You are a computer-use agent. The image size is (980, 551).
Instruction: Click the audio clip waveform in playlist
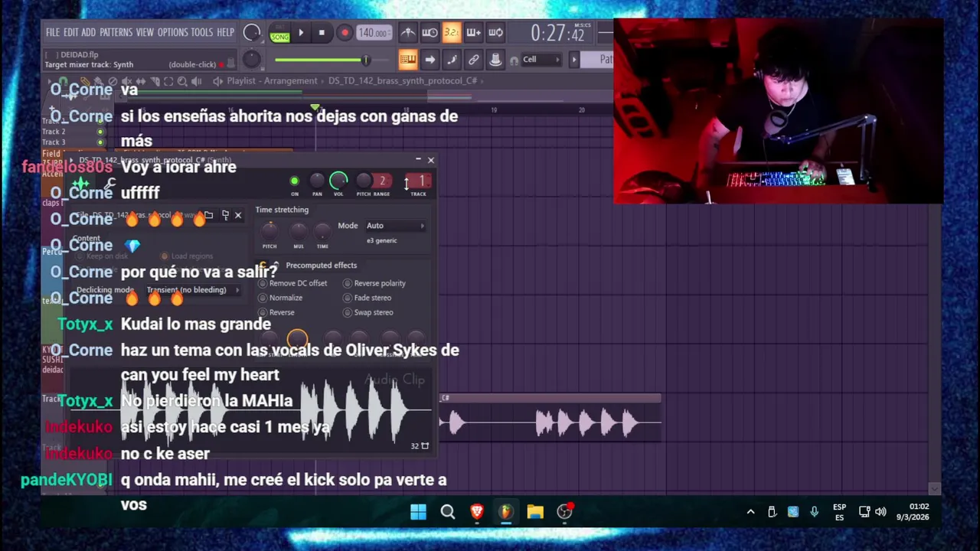[550, 422]
